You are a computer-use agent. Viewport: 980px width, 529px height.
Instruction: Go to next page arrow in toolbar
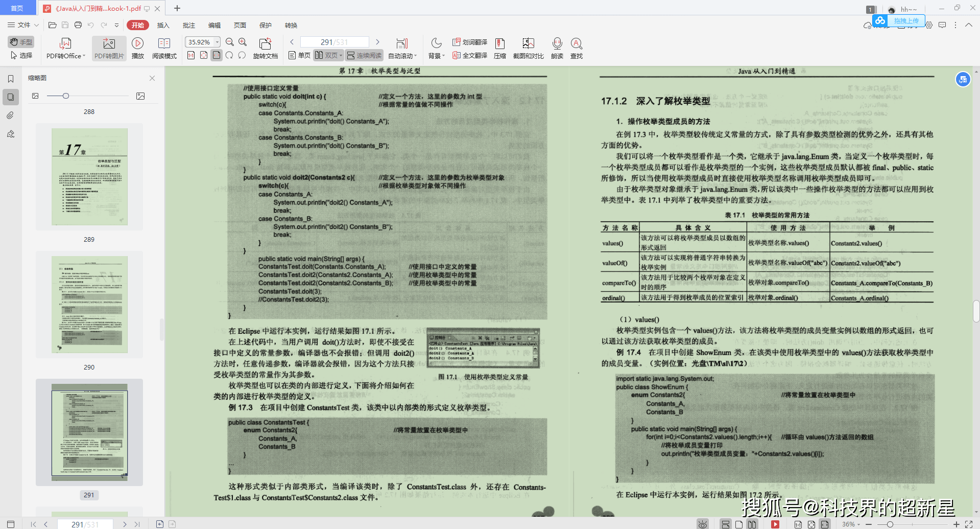click(x=377, y=42)
